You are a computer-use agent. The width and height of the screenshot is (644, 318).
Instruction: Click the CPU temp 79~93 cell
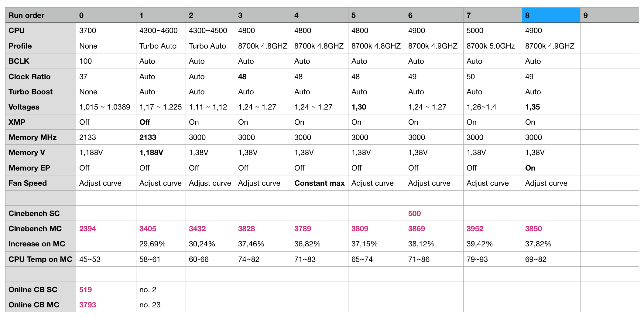[x=492, y=259]
